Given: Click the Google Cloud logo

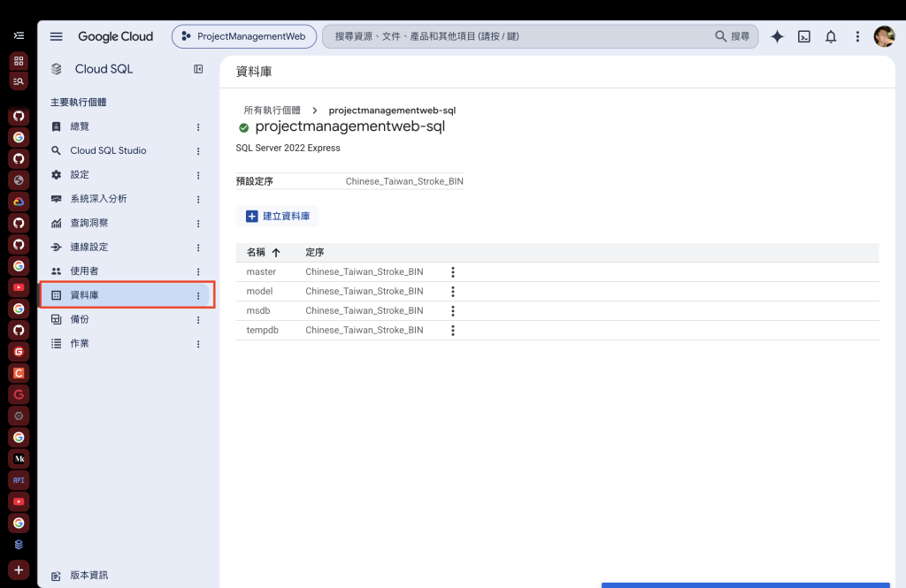Looking at the screenshot, I should click(x=116, y=36).
